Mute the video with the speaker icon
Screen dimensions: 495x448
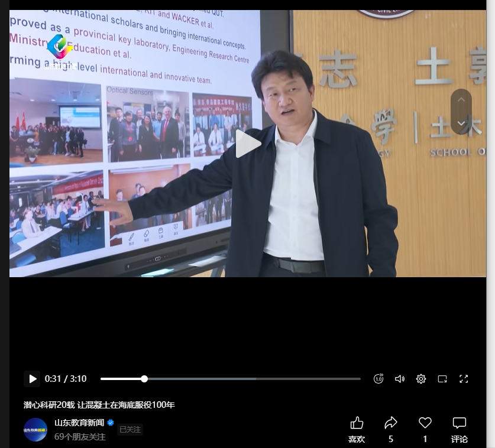point(400,379)
